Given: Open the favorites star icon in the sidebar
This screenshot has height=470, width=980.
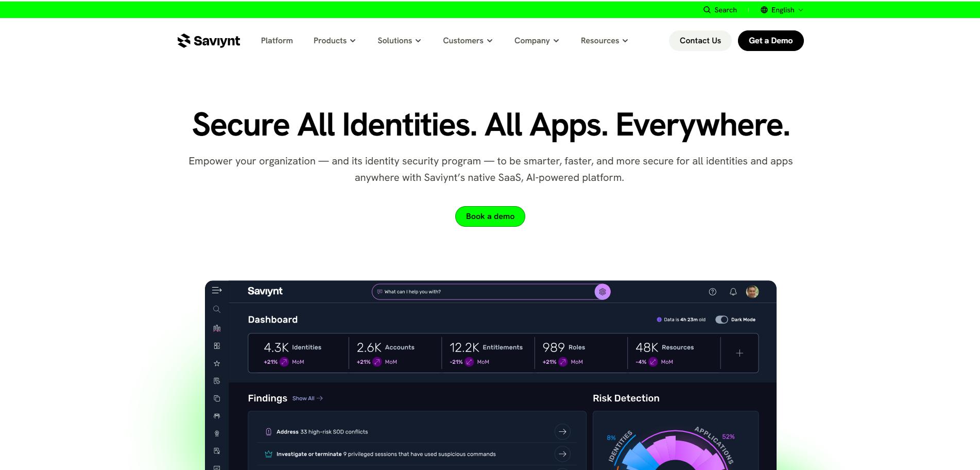Looking at the screenshot, I should point(217,363).
